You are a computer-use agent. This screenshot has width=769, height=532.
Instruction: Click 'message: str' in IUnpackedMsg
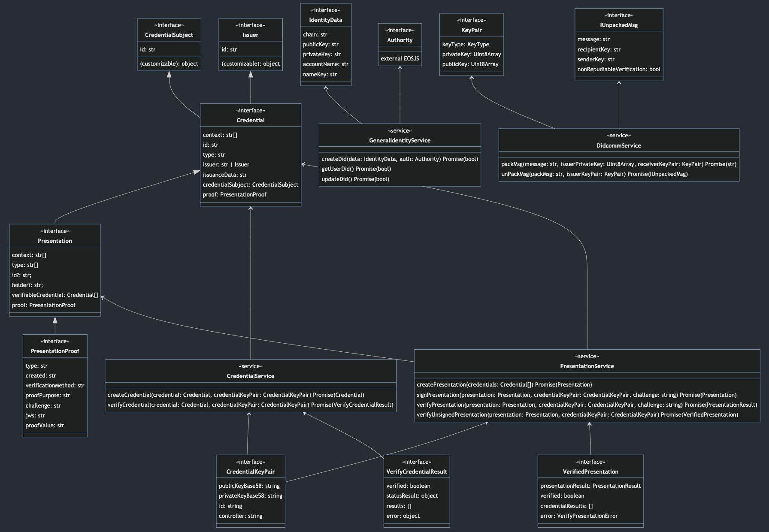(593, 39)
